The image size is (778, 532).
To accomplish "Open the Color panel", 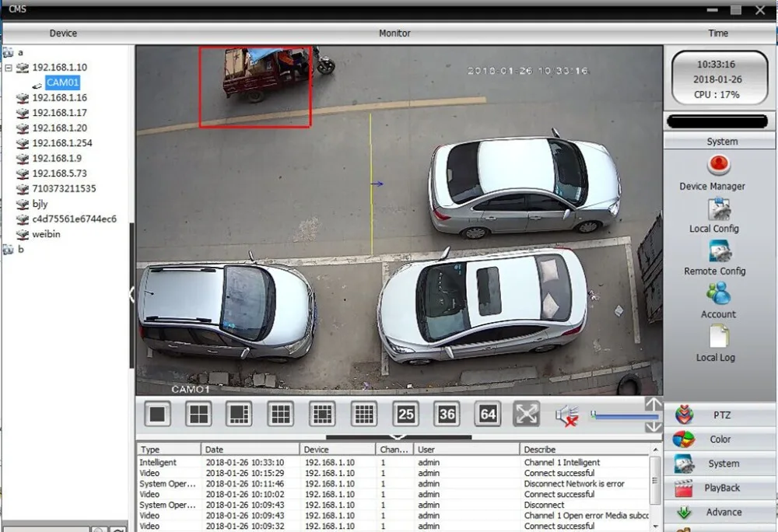I will tap(720, 439).
